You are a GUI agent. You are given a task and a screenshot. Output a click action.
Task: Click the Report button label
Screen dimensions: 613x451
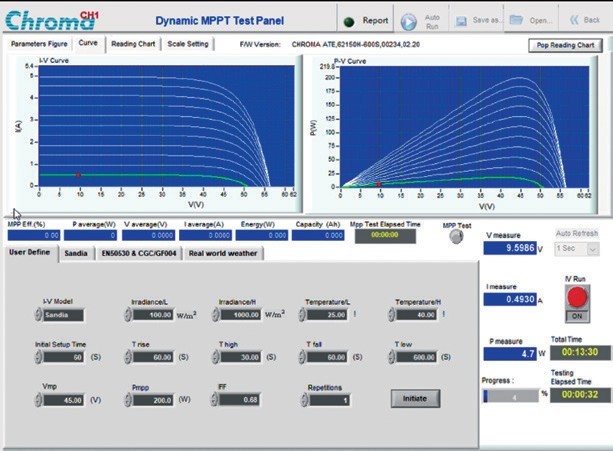(x=375, y=20)
